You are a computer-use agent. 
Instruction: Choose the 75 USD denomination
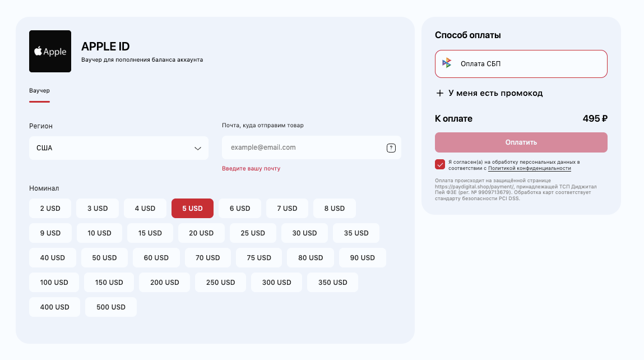pyautogui.click(x=259, y=258)
